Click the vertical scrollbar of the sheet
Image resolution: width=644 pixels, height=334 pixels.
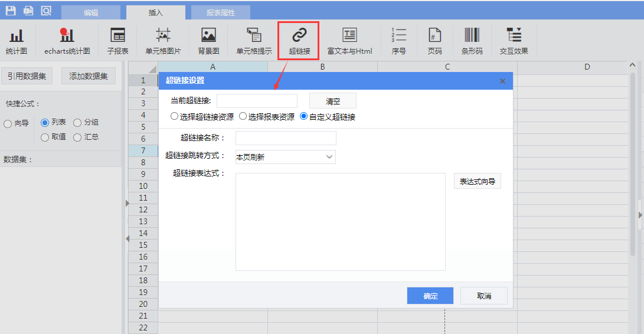tap(632, 177)
